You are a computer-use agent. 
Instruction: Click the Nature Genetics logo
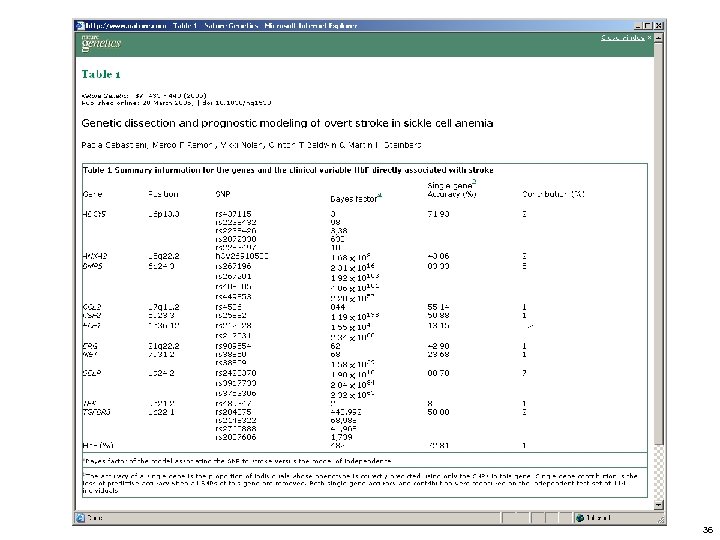tap(101, 43)
